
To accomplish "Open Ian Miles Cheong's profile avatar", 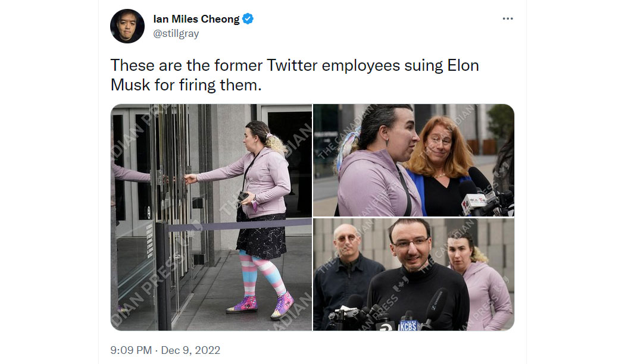I will [127, 26].
